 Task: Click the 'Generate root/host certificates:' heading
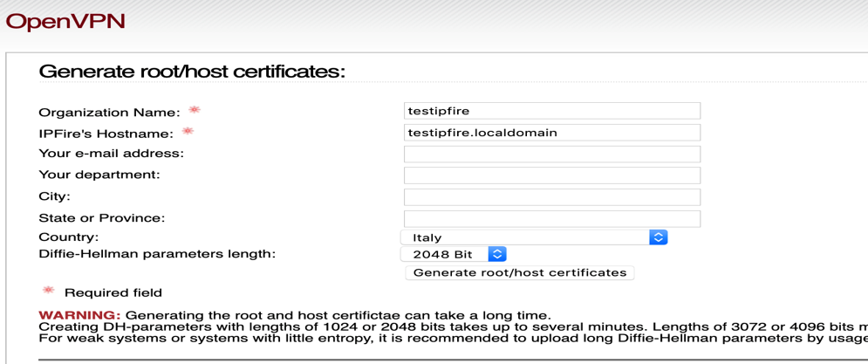192,72
